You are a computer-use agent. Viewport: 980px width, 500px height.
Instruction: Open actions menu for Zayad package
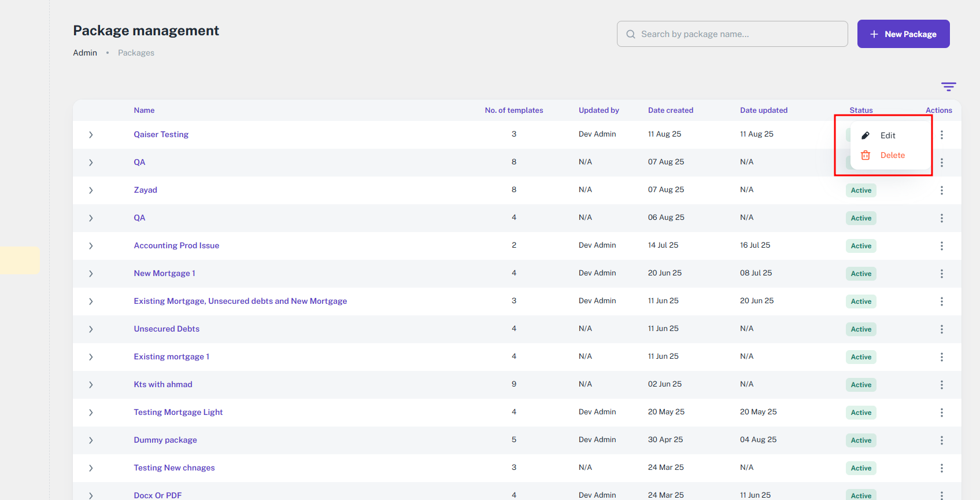pyautogui.click(x=941, y=190)
